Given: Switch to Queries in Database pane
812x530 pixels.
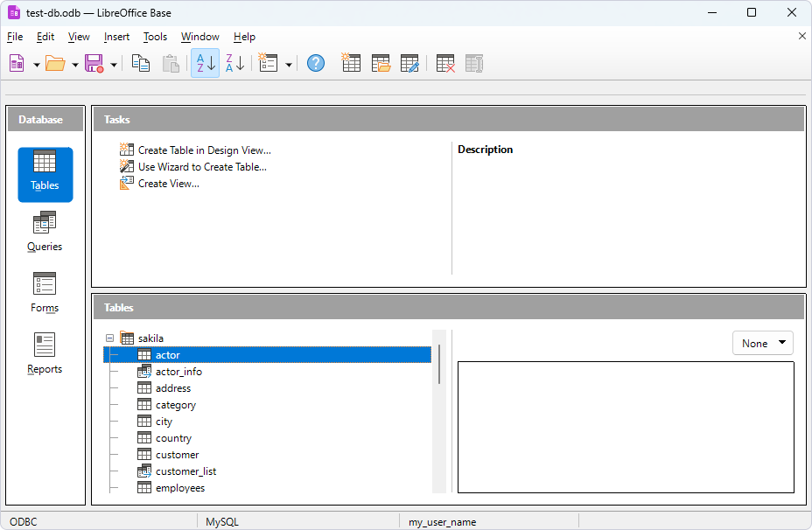Looking at the screenshot, I should pyautogui.click(x=45, y=232).
